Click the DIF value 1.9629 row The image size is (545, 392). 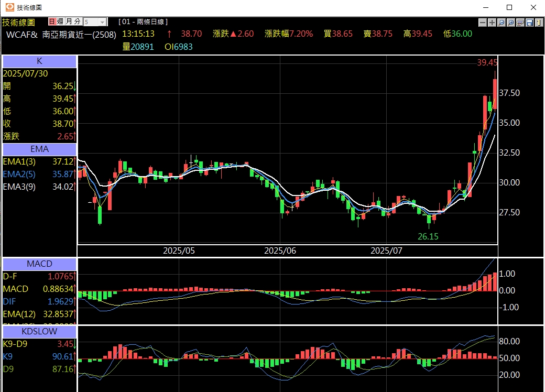(39, 301)
